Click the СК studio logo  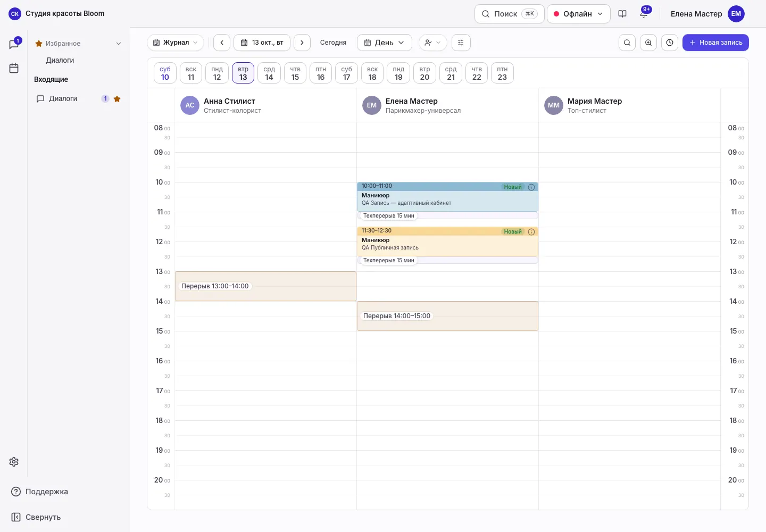15,14
